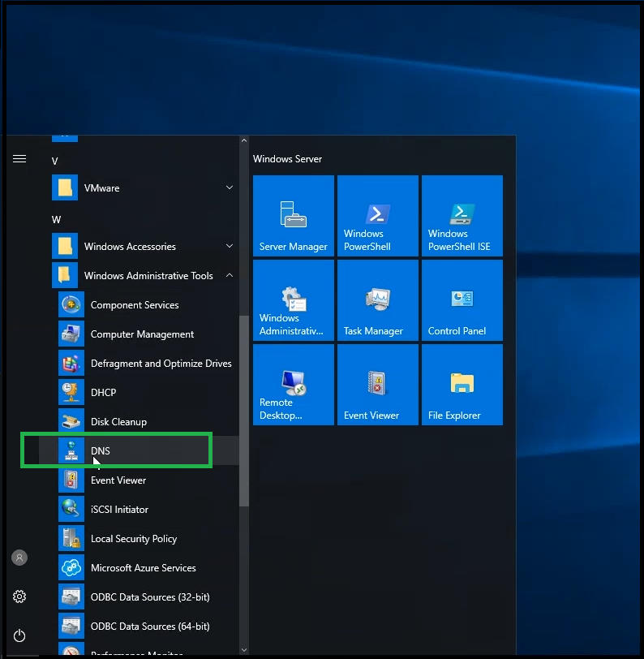The height and width of the screenshot is (659, 644).
Task: Expand the Windows Accessories chevron
Action: pyautogui.click(x=230, y=246)
